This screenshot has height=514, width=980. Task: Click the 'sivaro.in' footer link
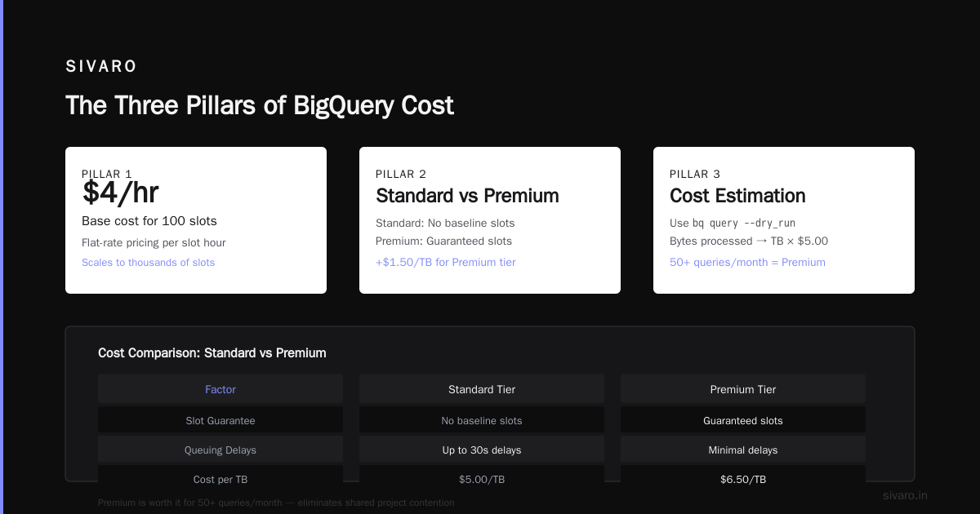[906, 495]
